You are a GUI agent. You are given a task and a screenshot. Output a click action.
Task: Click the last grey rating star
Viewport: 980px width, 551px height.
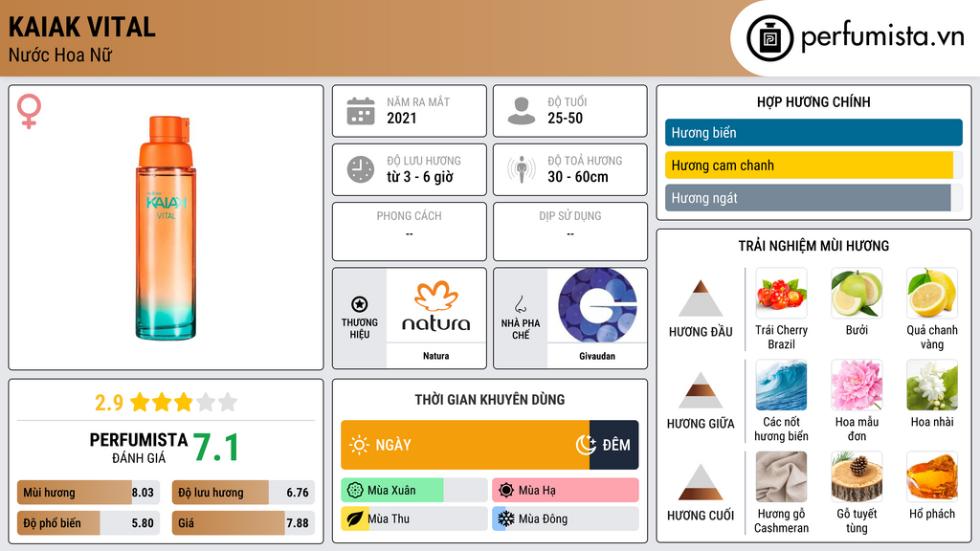228,402
